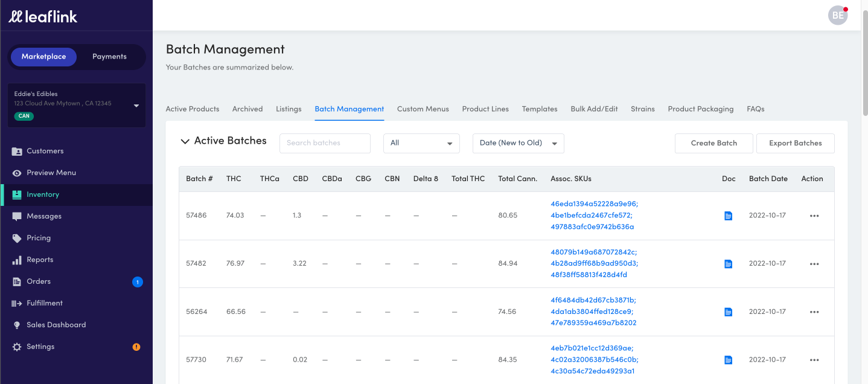Click Export Batches button
Image resolution: width=868 pixels, height=384 pixels.
796,143
